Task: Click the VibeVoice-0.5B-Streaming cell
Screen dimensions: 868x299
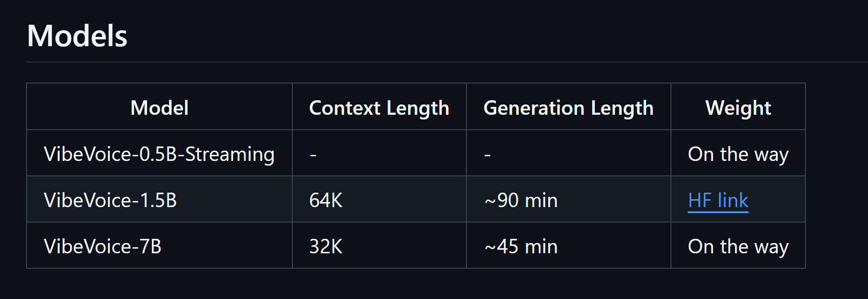Action: (x=159, y=154)
